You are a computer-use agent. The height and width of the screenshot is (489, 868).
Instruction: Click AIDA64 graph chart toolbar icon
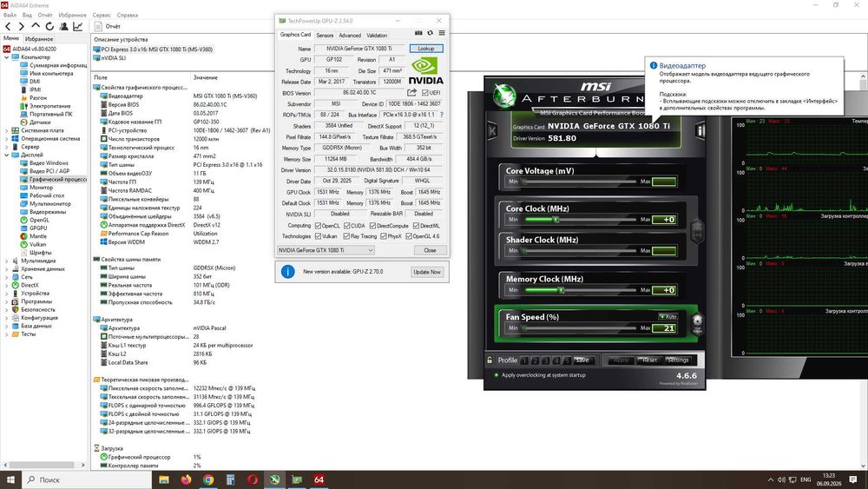coord(78,26)
